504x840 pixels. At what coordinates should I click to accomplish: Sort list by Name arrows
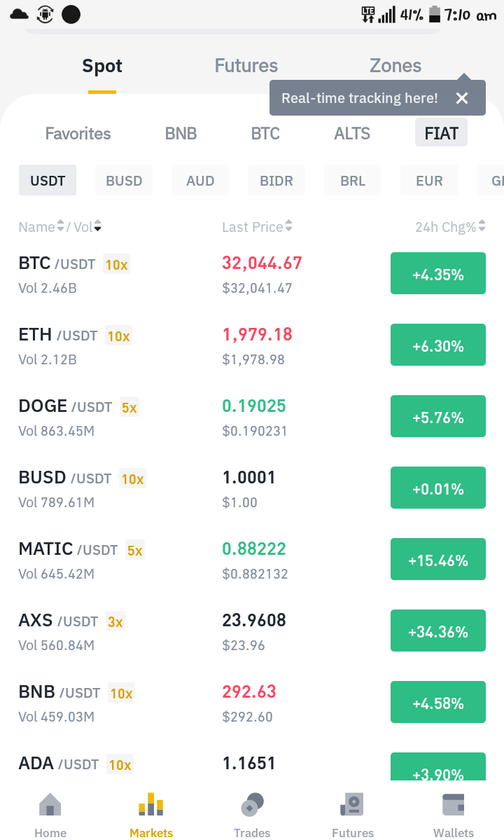click(60, 226)
